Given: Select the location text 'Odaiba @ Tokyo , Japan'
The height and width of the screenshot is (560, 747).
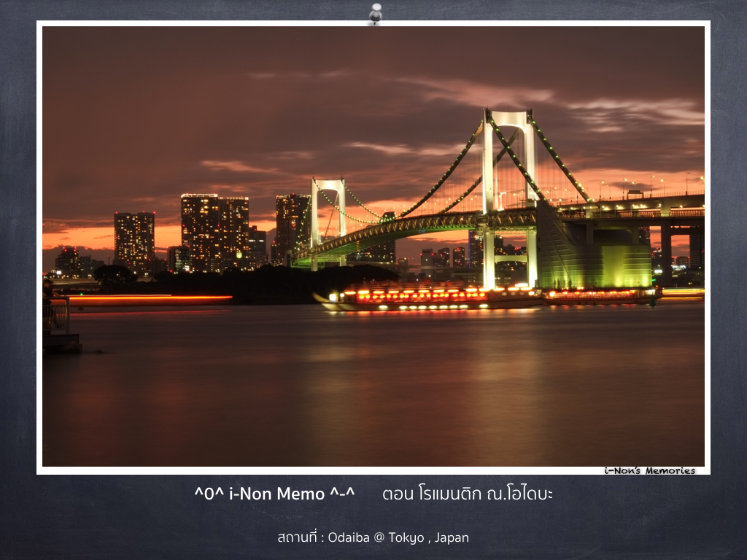Looking at the screenshot, I should (x=398, y=537).
